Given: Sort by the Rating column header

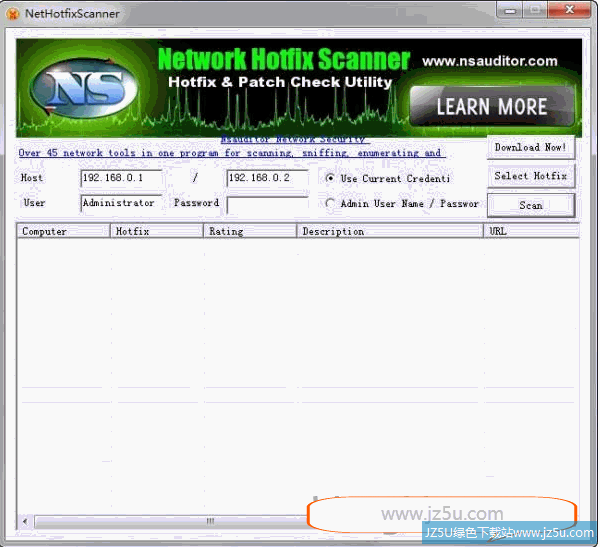Looking at the screenshot, I should [x=250, y=231].
